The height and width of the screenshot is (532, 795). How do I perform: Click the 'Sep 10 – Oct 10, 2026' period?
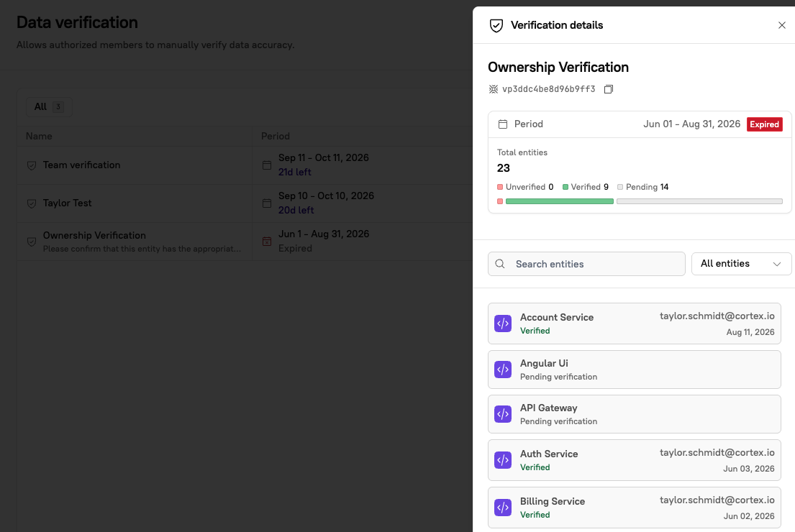pos(326,196)
